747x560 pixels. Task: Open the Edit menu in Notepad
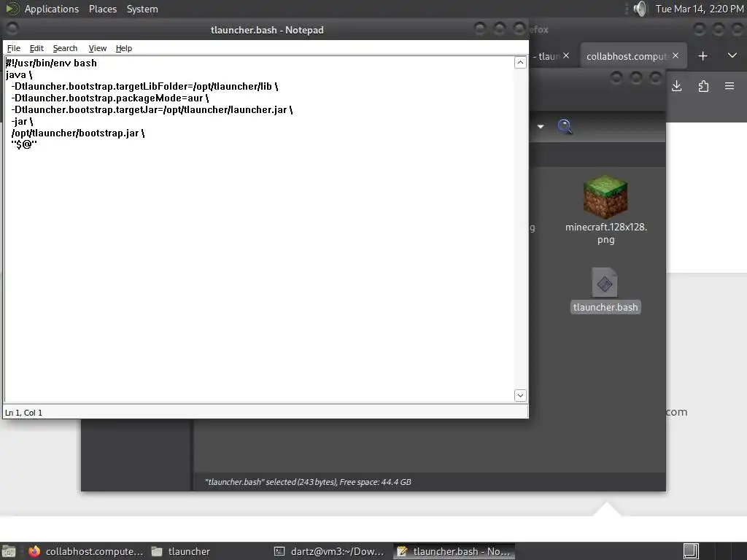click(36, 48)
